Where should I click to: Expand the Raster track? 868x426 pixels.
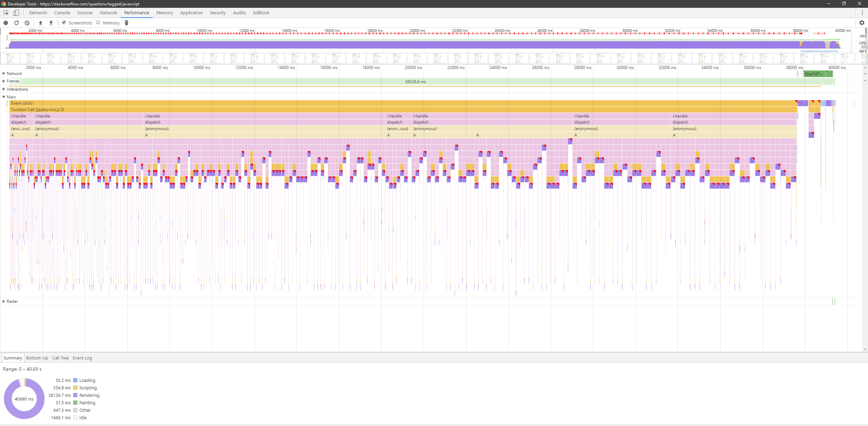coord(4,301)
